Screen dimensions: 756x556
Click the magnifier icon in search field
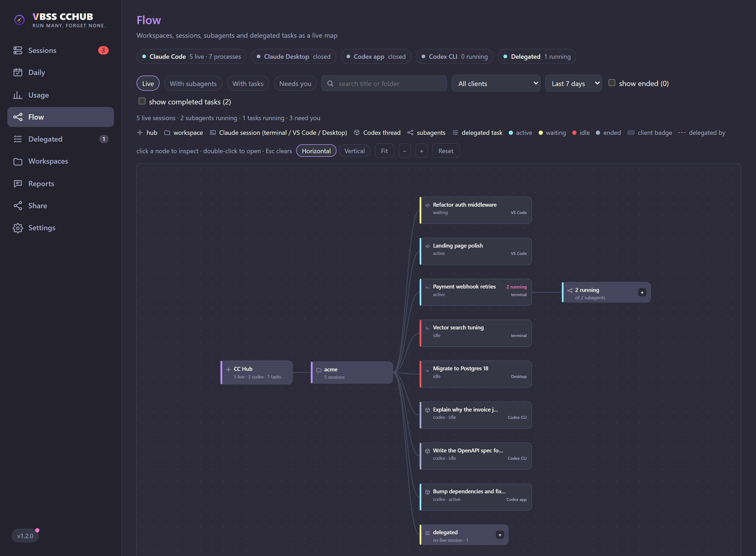pos(330,83)
